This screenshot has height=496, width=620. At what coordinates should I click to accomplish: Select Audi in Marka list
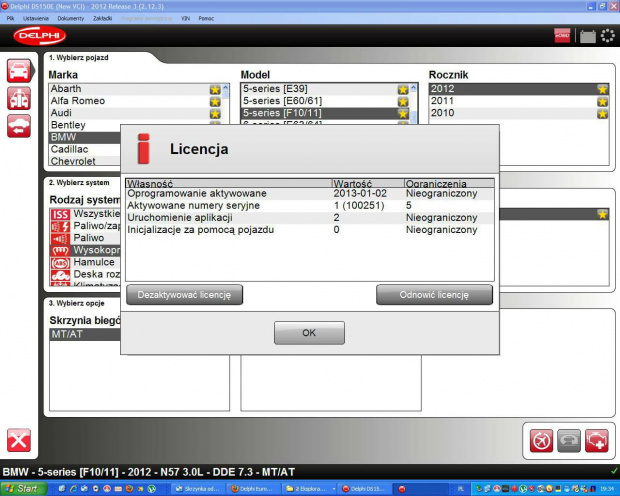tap(134, 113)
